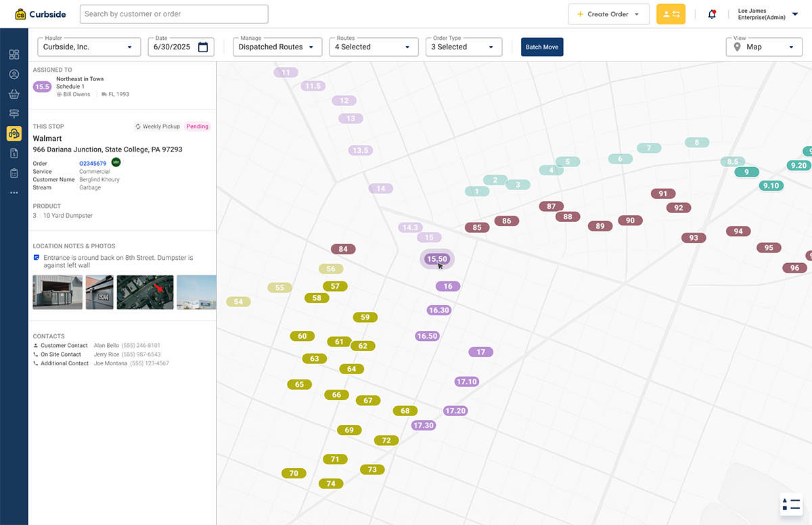The height and width of the screenshot is (525, 812).
Task: Open the customer profile sidebar icon
Action: pyautogui.click(x=14, y=74)
